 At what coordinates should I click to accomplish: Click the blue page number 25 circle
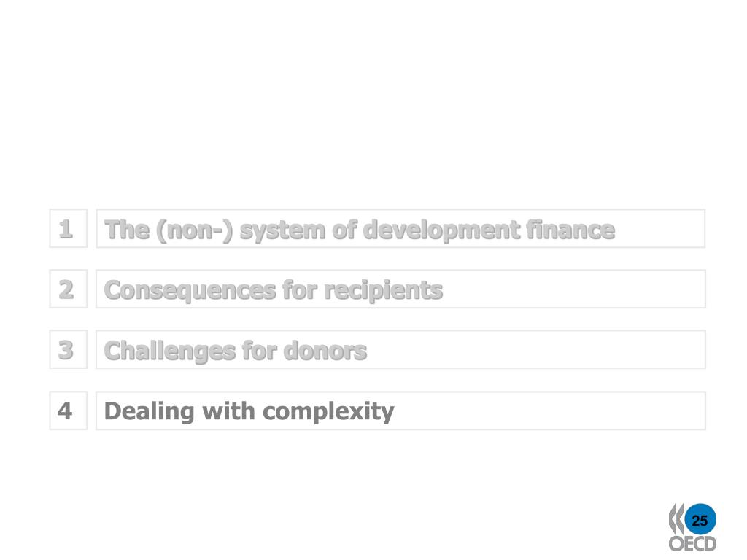pyautogui.click(x=700, y=519)
